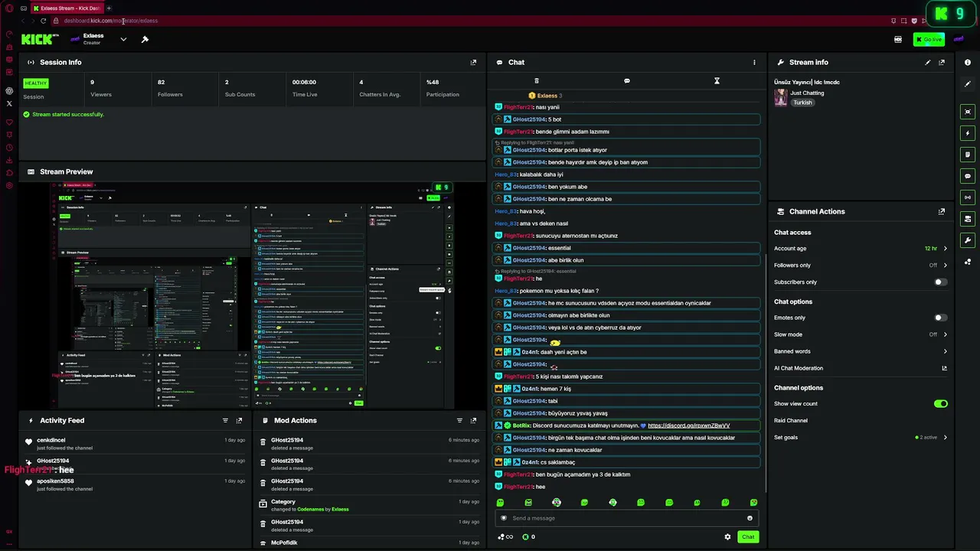Click the trash icon in Chat toolbar

(536, 80)
